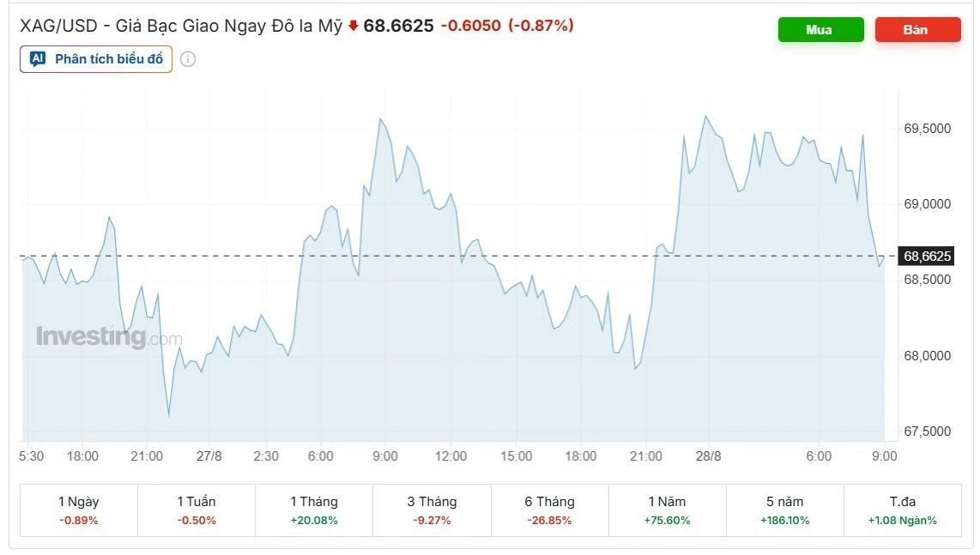Open Phân tích biểu đồ chart analysis
Image resolution: width=980 pixels, height=555 pixels.
pyautogui.click(x=95, y=58)
